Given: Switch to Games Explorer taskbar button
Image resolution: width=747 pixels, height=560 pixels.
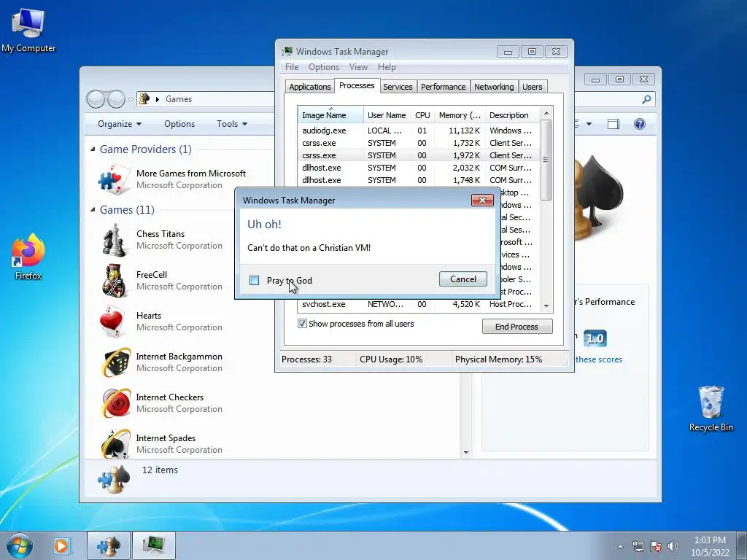Looking at the screenshot, I should click(108, 545).
